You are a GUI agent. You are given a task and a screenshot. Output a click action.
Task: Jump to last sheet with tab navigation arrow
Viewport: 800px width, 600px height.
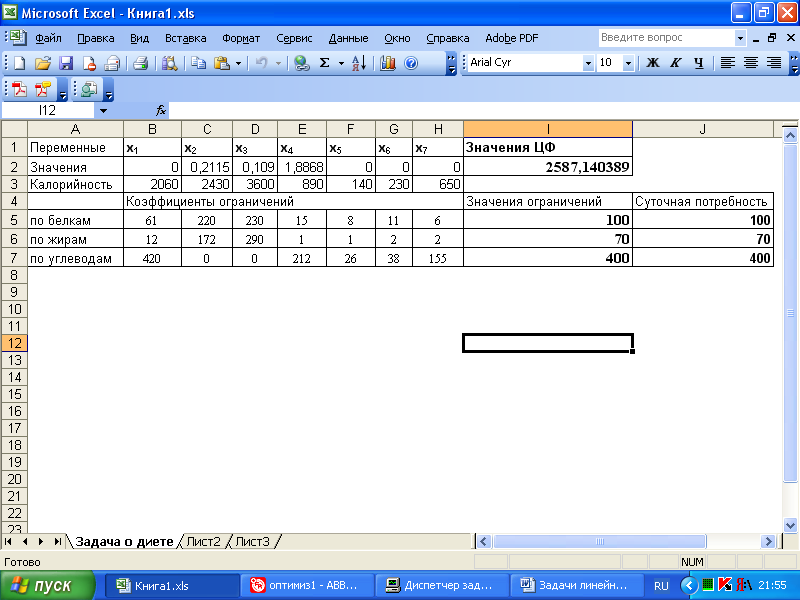(57, 541)
